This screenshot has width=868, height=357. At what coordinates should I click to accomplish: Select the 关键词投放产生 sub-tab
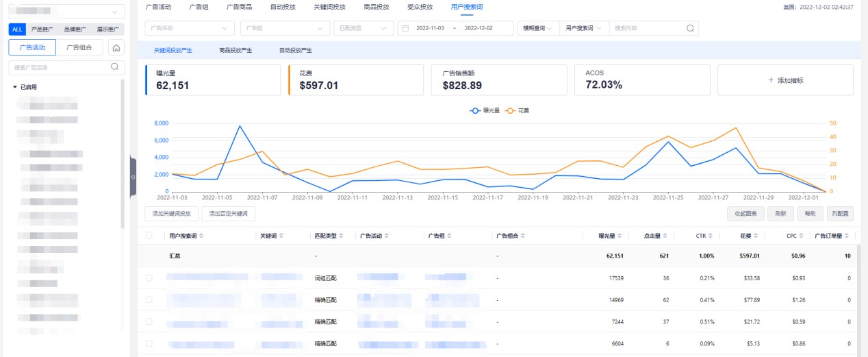(173, 51)
